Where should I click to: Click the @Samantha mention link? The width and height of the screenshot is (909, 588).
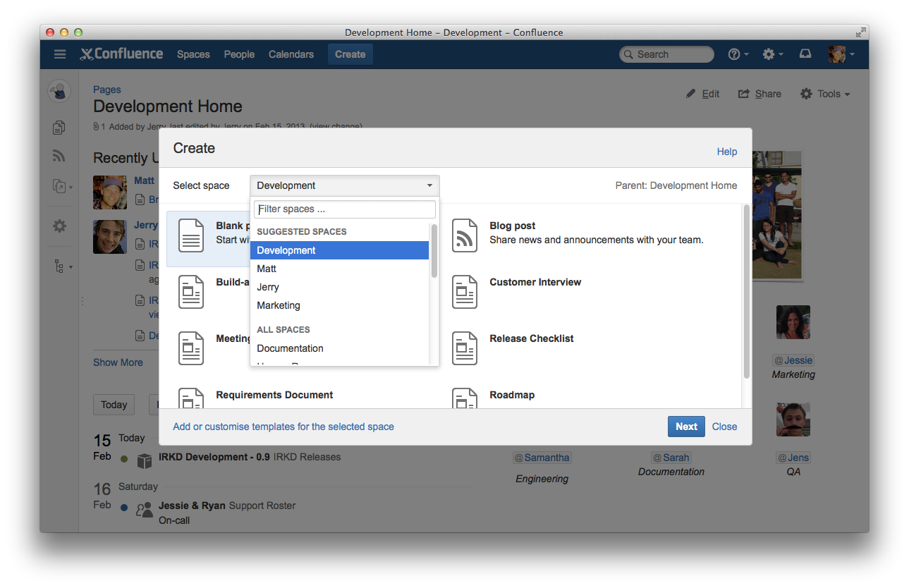click(542, 458)
